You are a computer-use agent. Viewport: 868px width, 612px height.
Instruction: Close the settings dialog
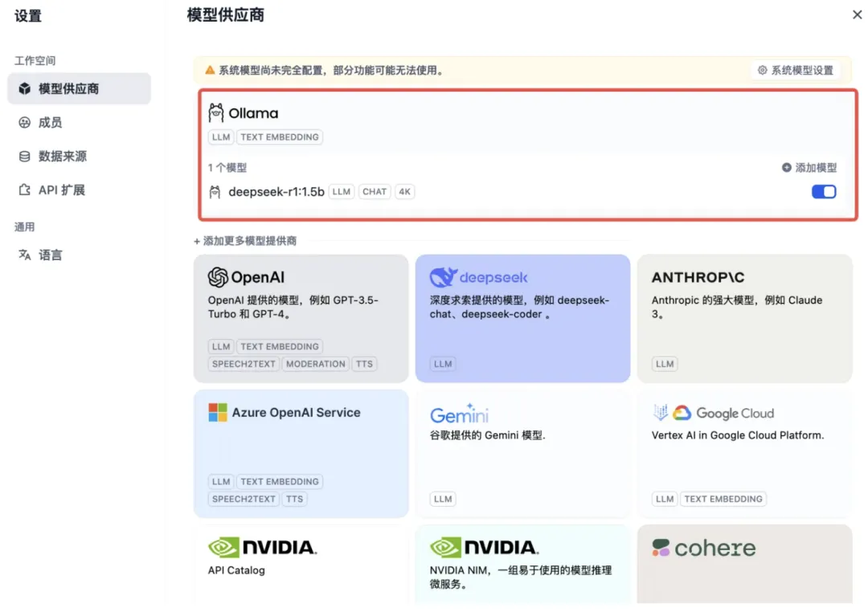coord(857,15)
